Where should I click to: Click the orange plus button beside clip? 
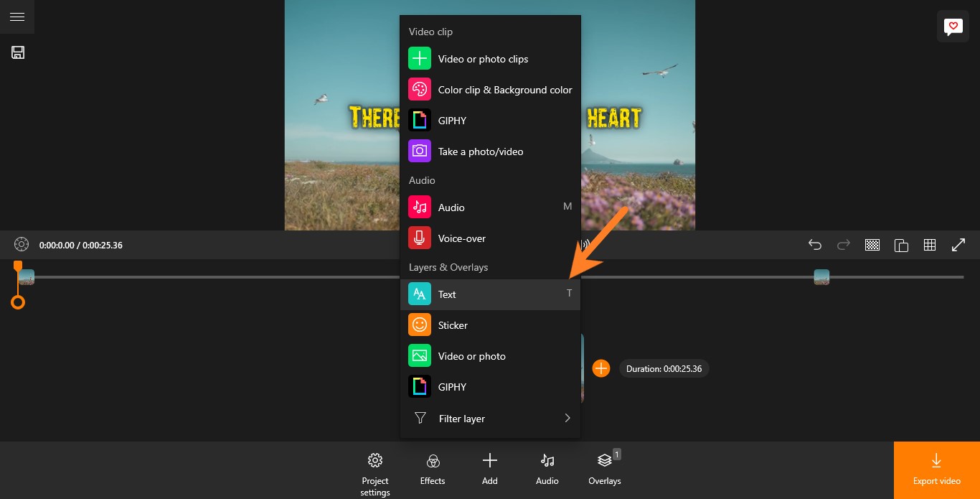(x=600, y=368)
